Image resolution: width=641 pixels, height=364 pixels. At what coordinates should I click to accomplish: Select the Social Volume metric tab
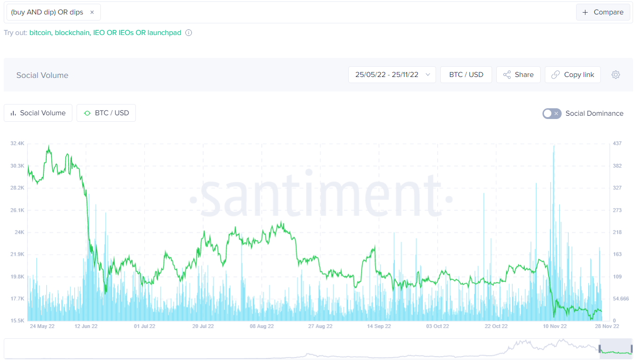[38, 112]
